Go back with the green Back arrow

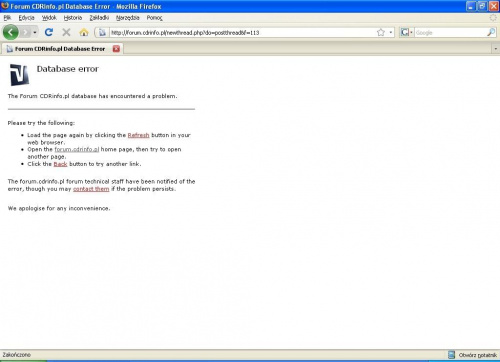click(x=11, y=32)
